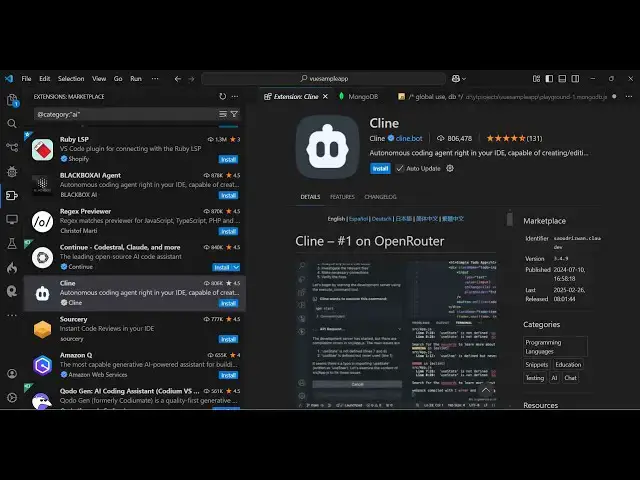Open the View menu
640x480 pixels.
pos(99,79)
